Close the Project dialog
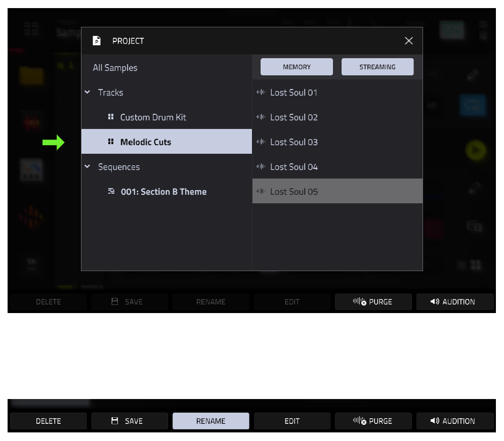 point(408,41)
